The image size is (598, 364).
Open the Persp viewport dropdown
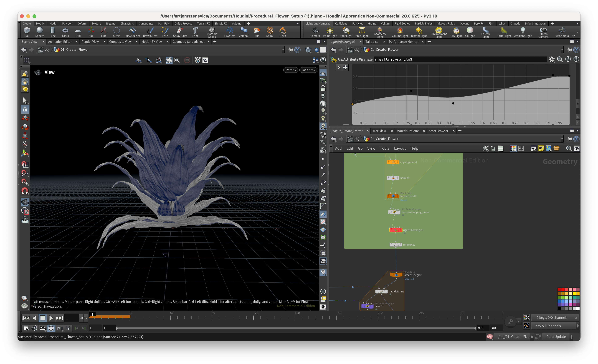coord(291,70)
